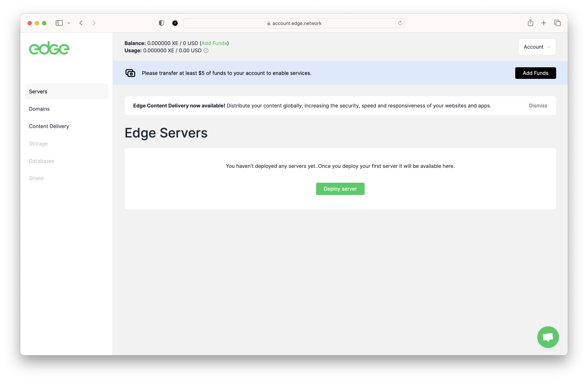Dismiss the Content Delivery announcement
This screenshot has width=588, height=382.
[538, 106]
